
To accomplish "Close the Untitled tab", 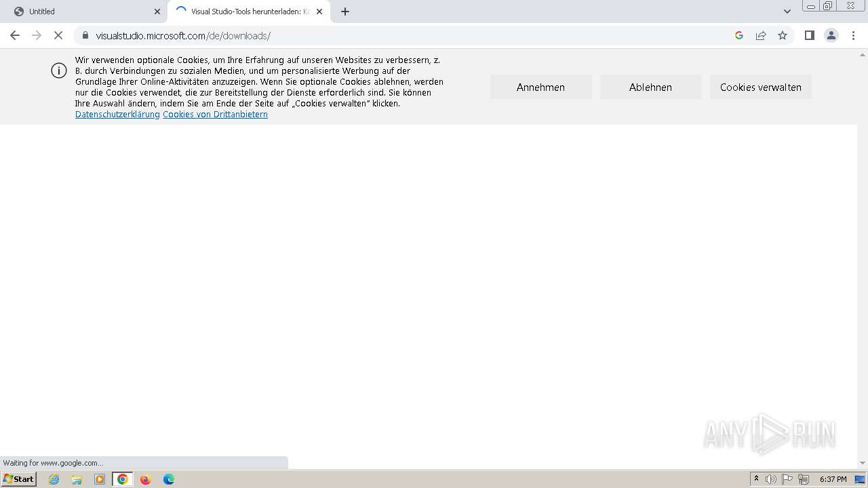I will [157, 12].
